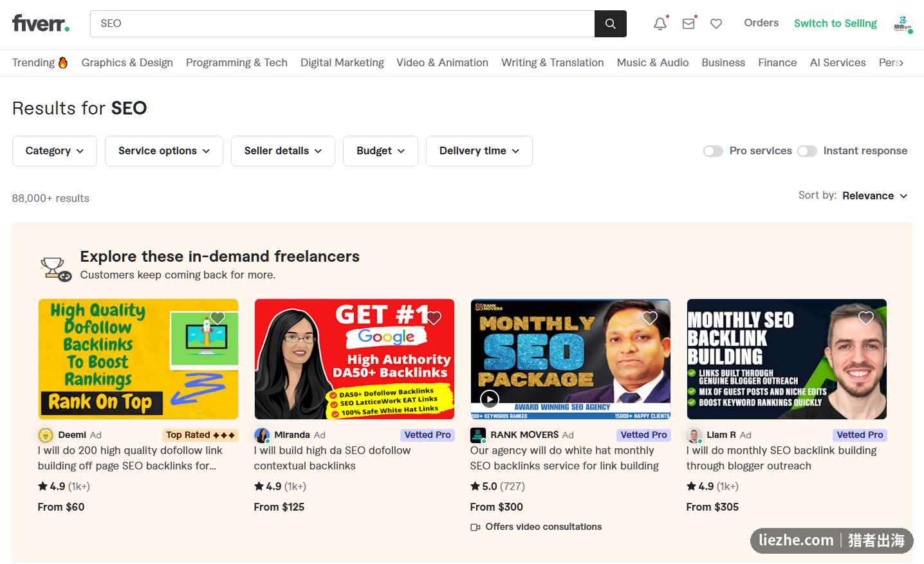Open the Budget filter dropdown

pos(380,151)
